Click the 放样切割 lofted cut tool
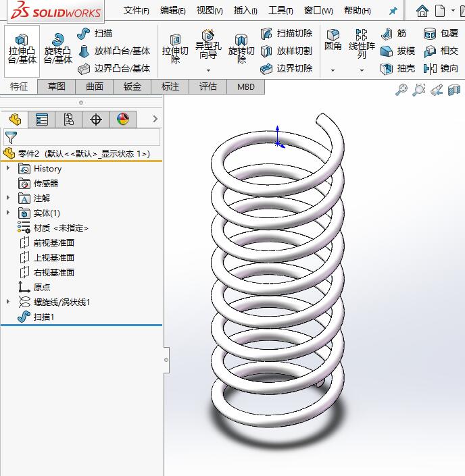 click(x=287, y=51)
